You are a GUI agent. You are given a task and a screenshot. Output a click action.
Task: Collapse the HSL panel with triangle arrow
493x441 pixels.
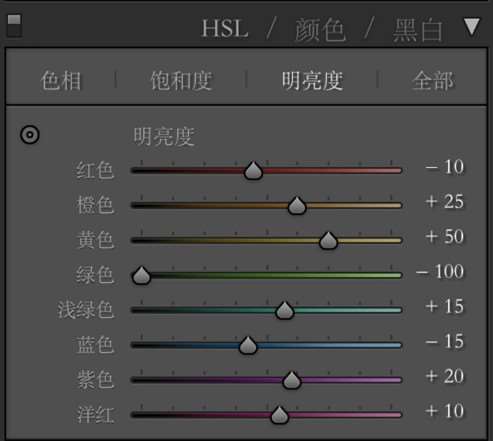pyautogui.click(x=472, y=27)
